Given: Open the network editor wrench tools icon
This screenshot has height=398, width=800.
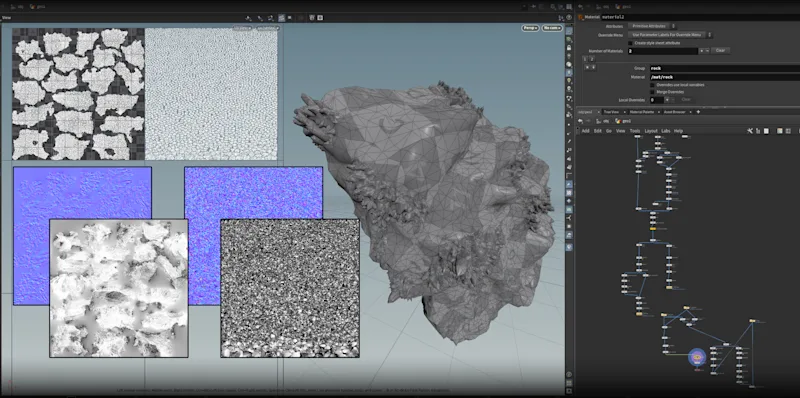Looking at the screenshot, I should tap(749, 131).
